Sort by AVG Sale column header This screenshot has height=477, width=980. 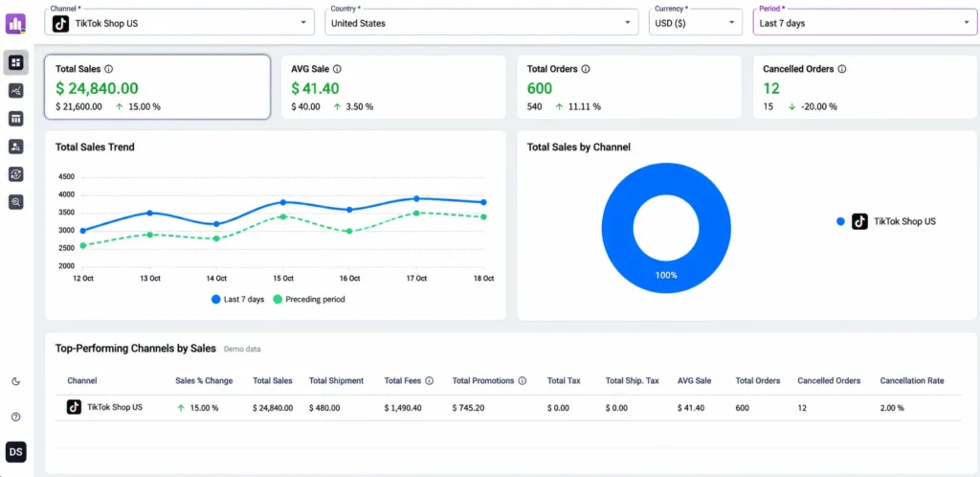(x=695, y=380)
